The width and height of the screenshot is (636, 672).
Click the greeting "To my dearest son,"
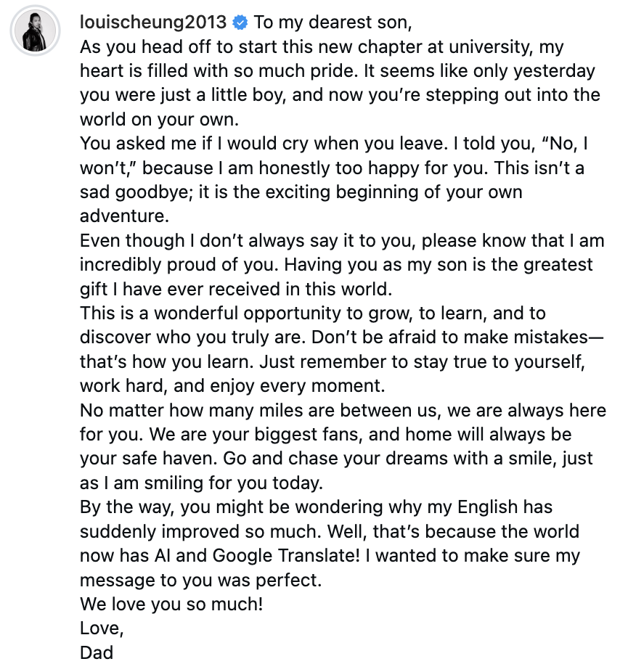pos(333,22)
